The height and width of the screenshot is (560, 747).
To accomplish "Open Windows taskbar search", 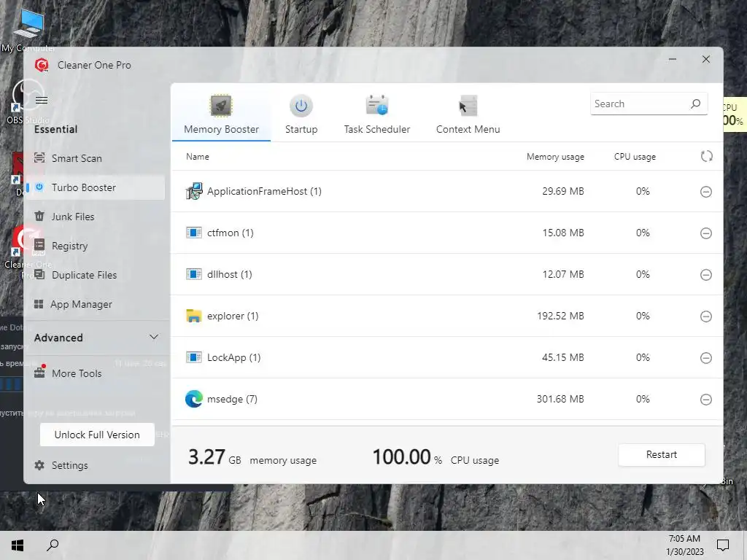I will pyautogui.click(x=53, y=545).
